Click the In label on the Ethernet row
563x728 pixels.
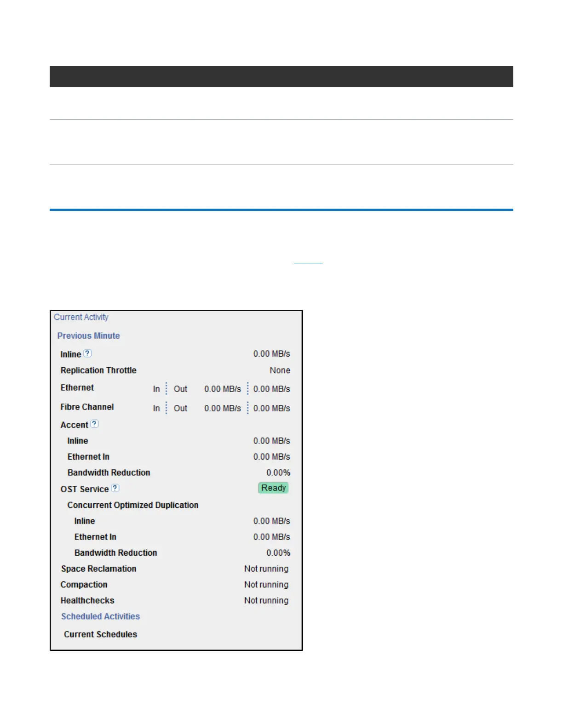click(156, 389)
